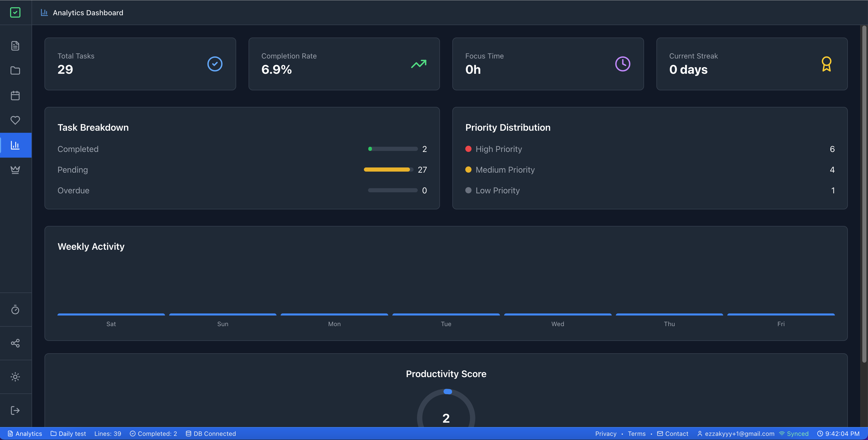Open the calendar view from sidebar
Image resolution: width=868 pixels, height=440 pixels.
(x=15, y=96)
